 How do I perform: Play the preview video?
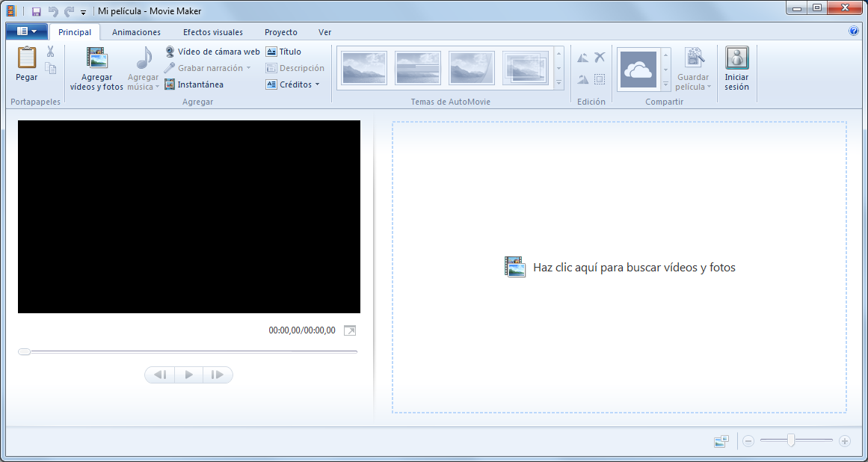pos(188,375)
